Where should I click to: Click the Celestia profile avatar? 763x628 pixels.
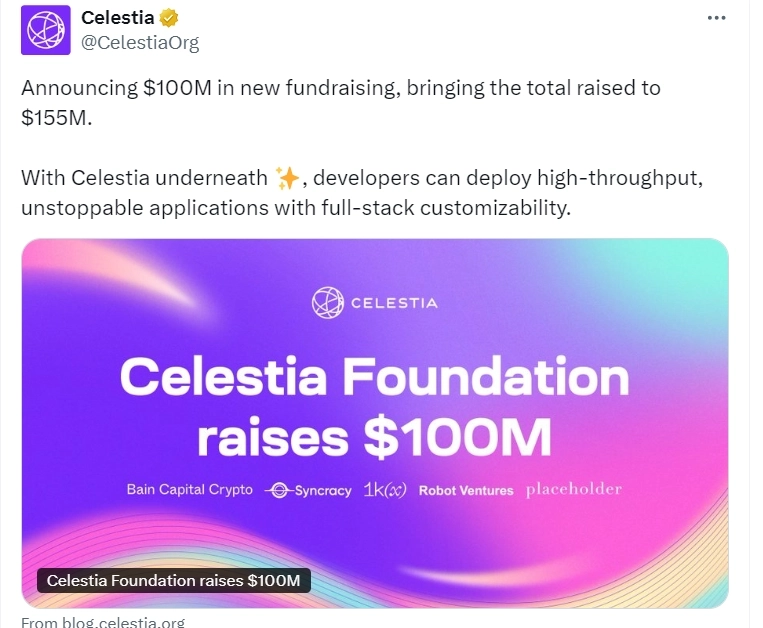coord(46,29)
